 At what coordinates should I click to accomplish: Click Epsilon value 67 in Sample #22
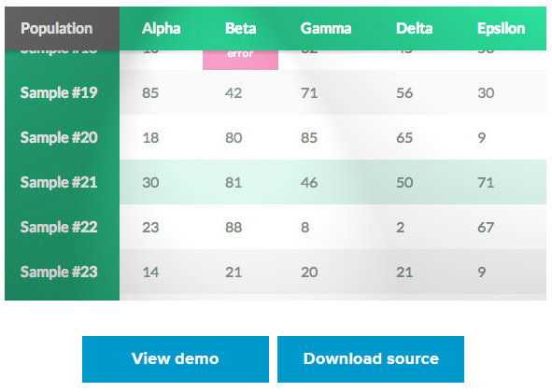tap(486, 228)
